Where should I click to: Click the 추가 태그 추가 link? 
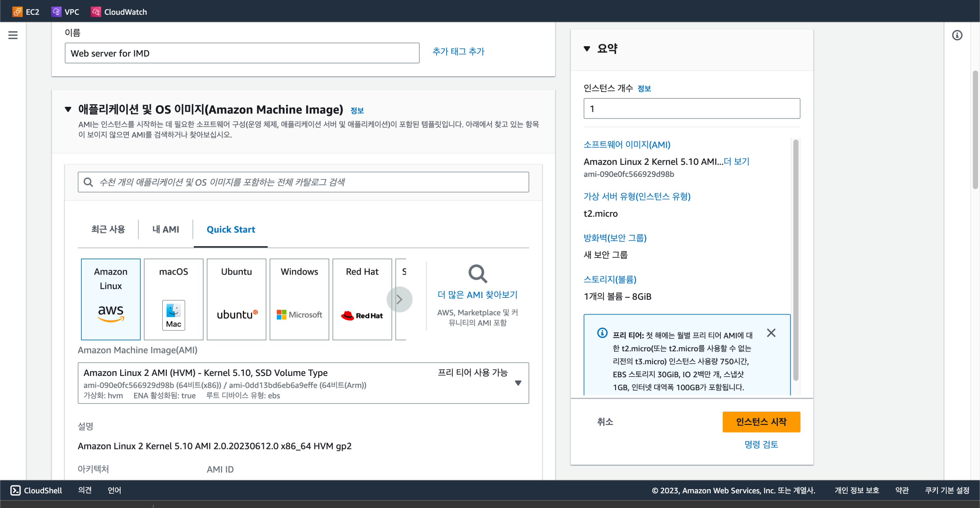coord(458,51)
